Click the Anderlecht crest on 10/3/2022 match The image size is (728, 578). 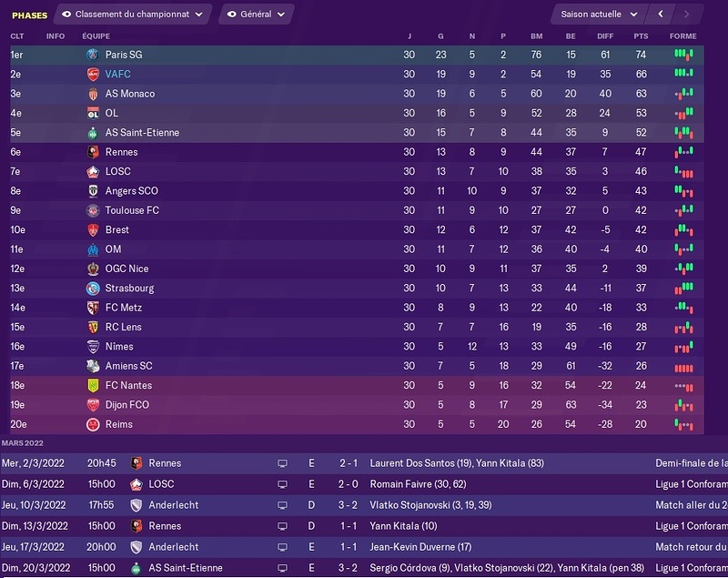(x=136, y=505)
